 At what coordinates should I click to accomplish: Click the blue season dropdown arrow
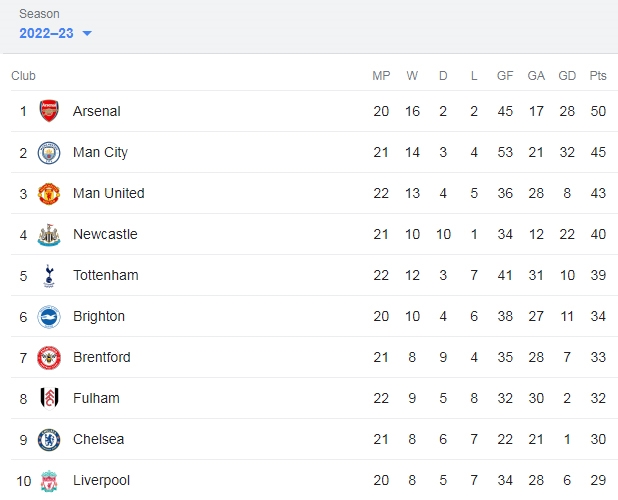tap(87, 33)
